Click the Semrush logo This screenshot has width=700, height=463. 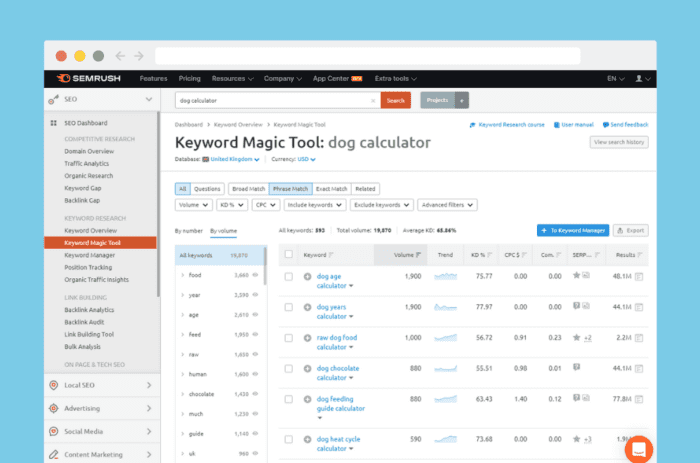click(x=88, y=78)
